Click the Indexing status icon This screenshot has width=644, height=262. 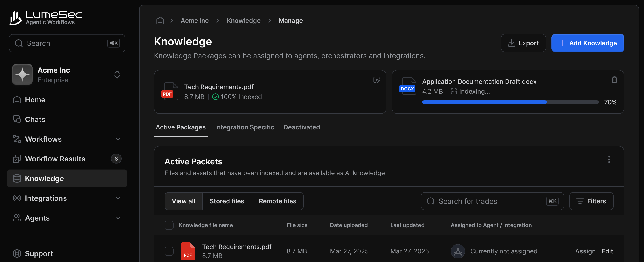[x=454, y=91]
